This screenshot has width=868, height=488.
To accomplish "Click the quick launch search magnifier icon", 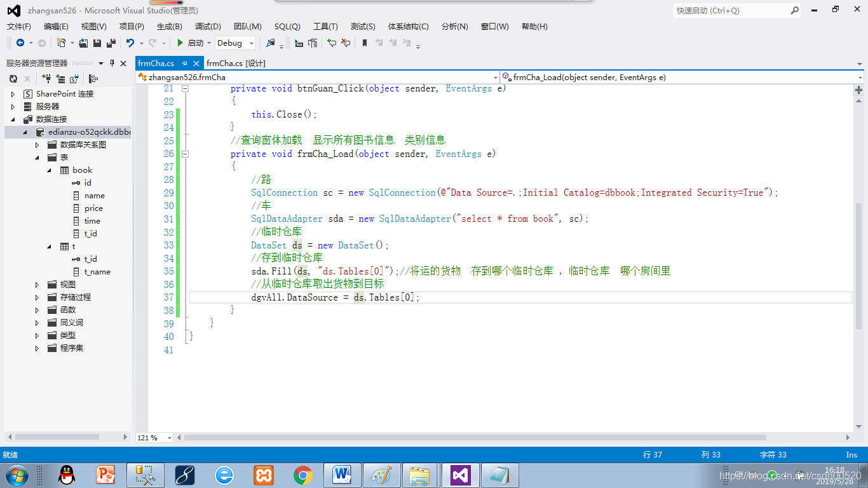I will tap(794, 10).
